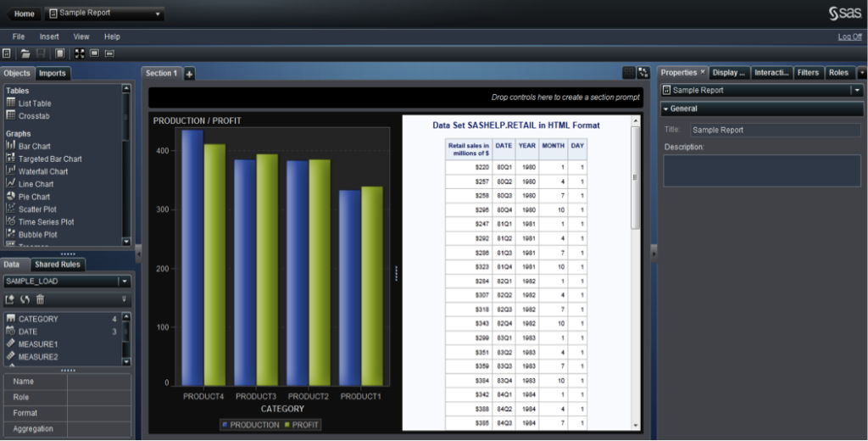This screenshot has width=868, height=441.
Task: Click the data item filter options icon
Action: click(x=124, y=299)
